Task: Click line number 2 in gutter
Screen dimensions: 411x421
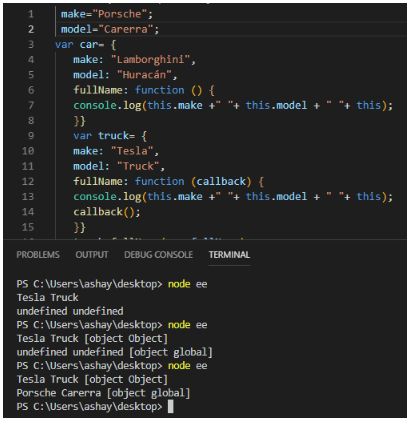Action: coord(31,29)
